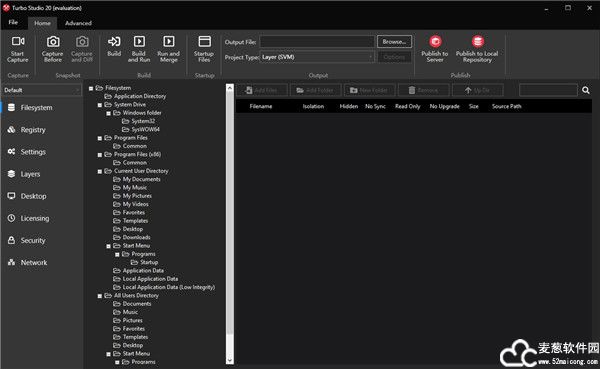
Task: Click the search magnifier icon
Action: tap(585, 90)
